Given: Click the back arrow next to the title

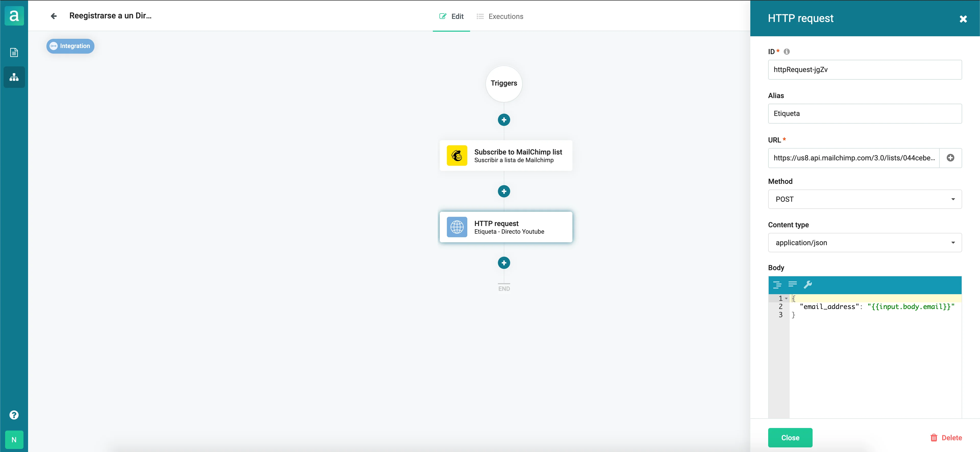Looking at the screenshot, I should pos(54,16).
